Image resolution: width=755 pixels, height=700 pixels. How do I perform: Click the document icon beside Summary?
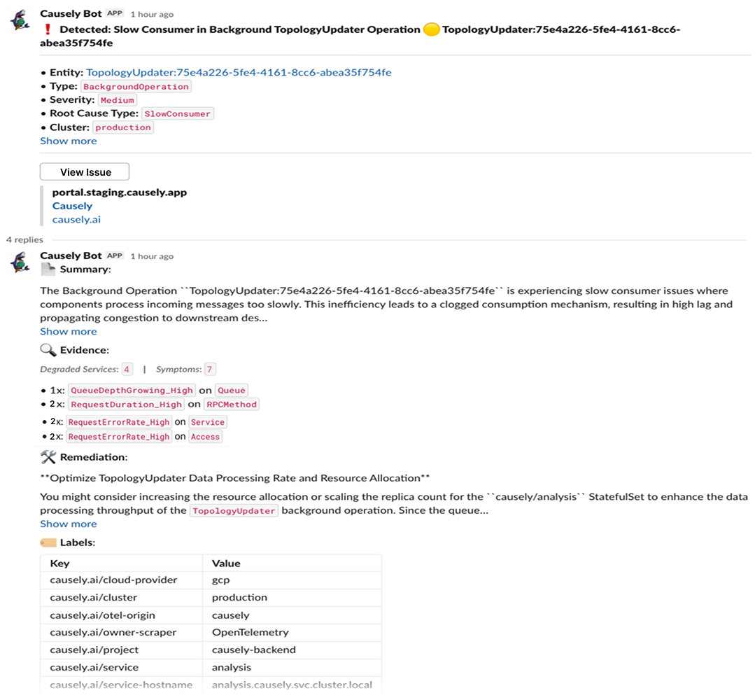48,269
